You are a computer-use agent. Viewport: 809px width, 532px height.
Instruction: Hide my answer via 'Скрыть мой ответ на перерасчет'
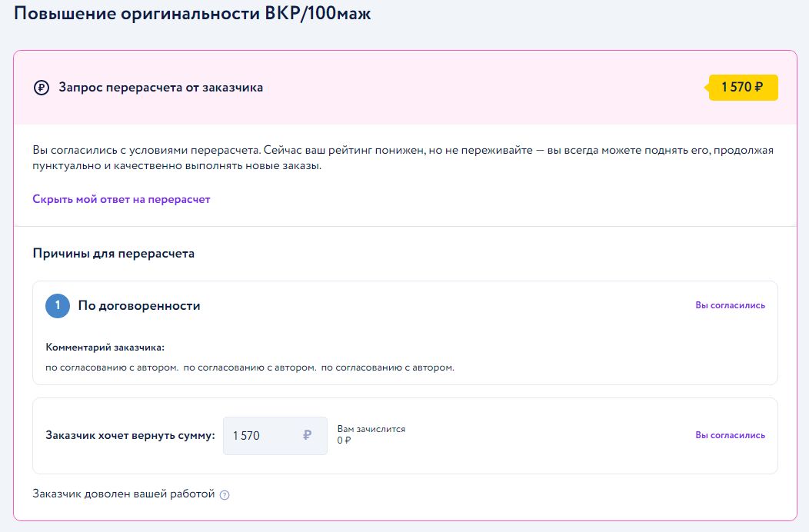click(x=121, y=199)
